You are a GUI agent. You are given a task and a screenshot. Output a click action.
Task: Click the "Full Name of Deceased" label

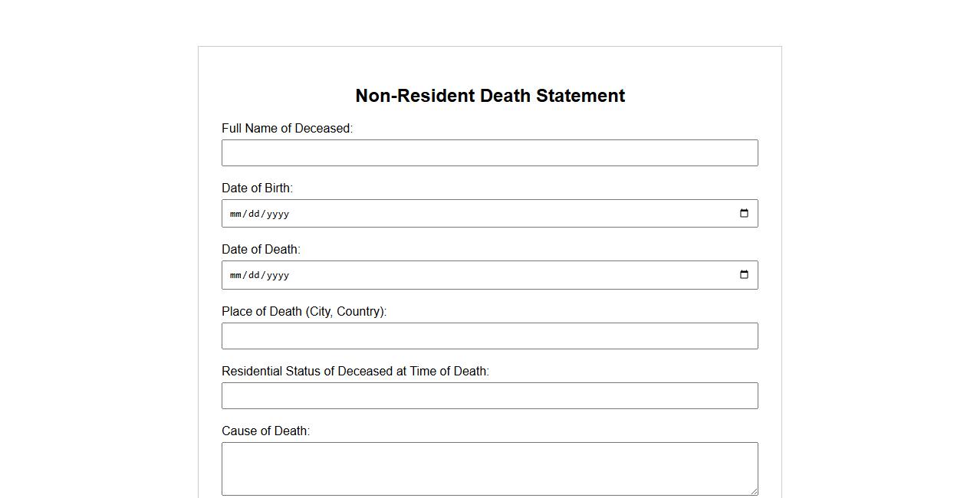click(x=287, y=129)
